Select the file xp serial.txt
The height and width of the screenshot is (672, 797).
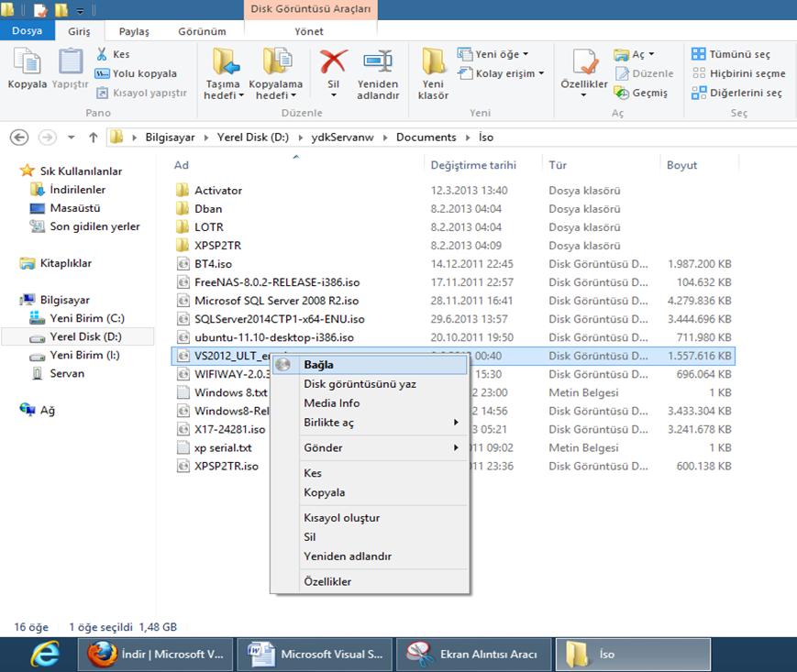coord(223,447)
